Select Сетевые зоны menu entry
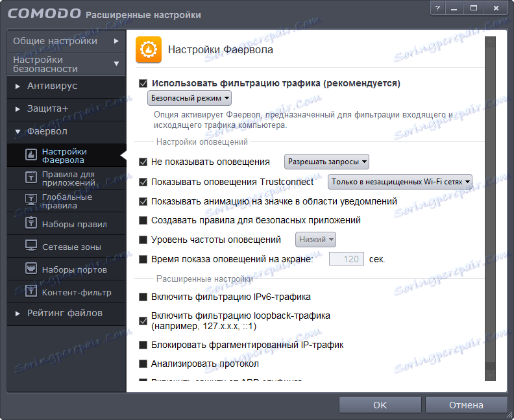 pyautogui.click(x=66, y=246)
